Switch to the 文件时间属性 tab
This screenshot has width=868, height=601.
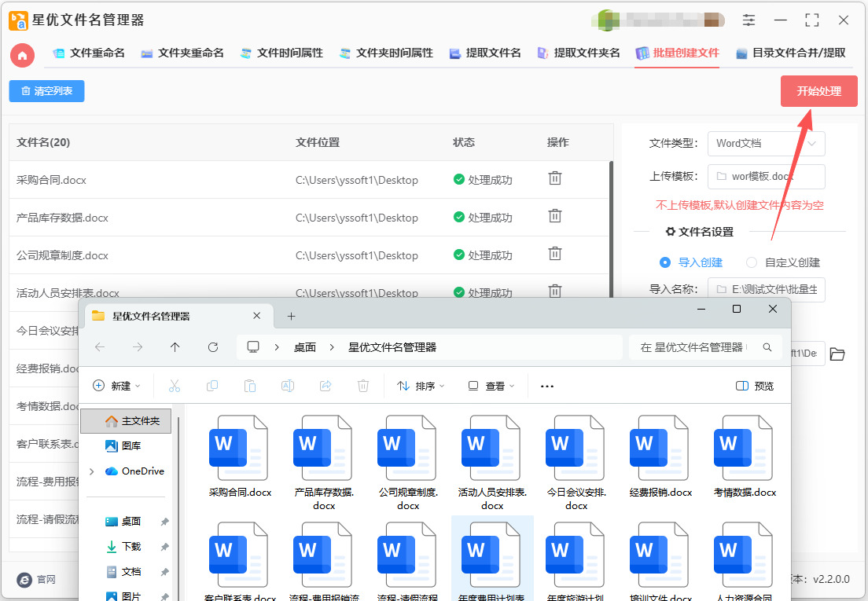click(281, 53)
